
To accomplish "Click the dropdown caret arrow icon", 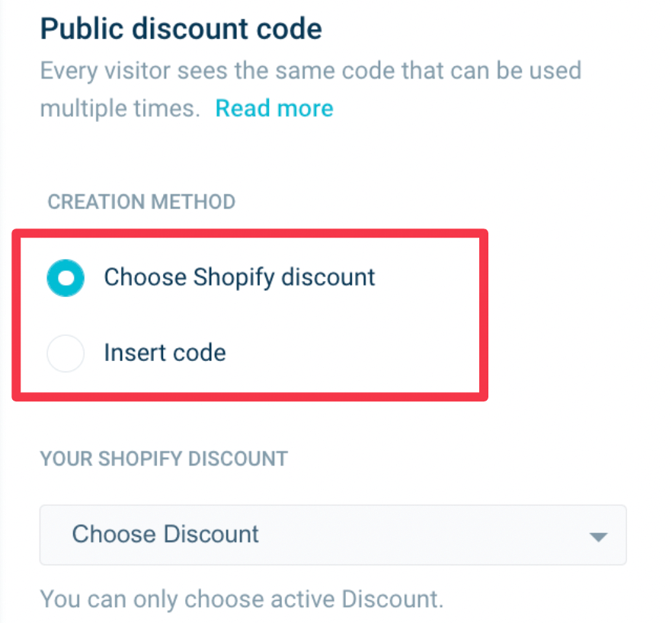I will click(599, 536).
